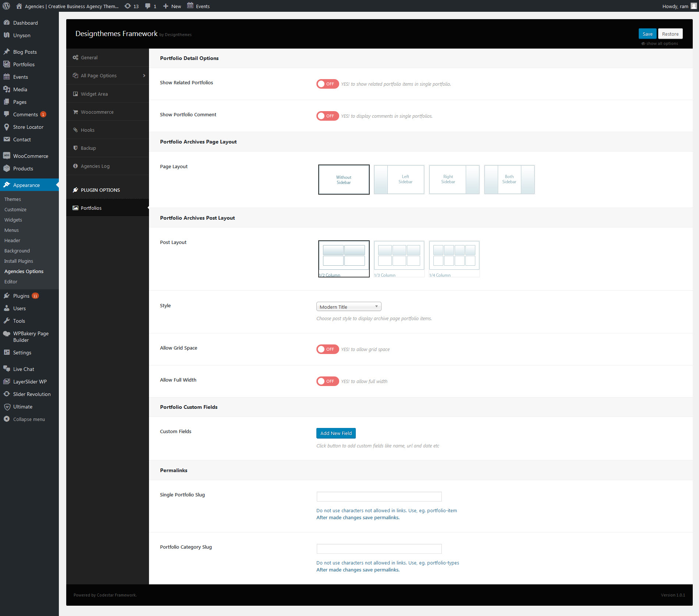Toggle Allow Grid Space on
This screenshot has width=699, height=616.
point(327,349)
